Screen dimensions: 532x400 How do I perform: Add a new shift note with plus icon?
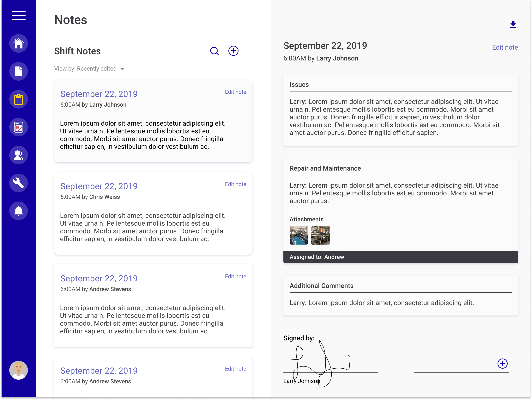[233, 51]
